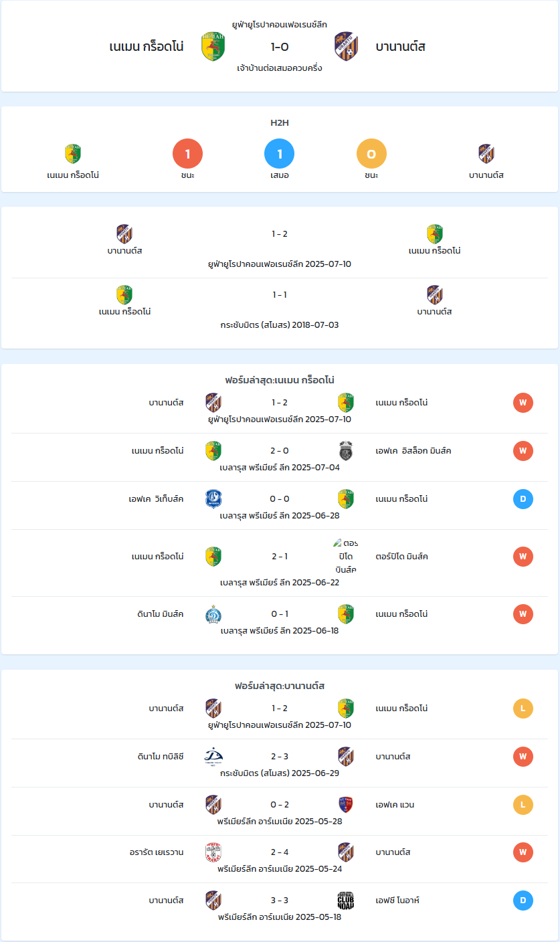Click the Ararat Yerevan club logo

point(213,852)
